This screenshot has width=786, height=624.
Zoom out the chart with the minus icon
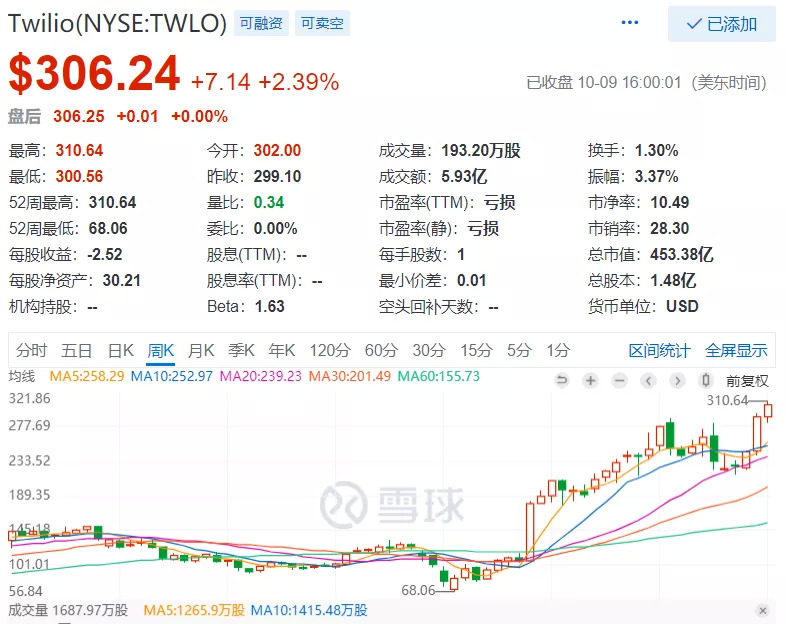[x=620, y=380]
